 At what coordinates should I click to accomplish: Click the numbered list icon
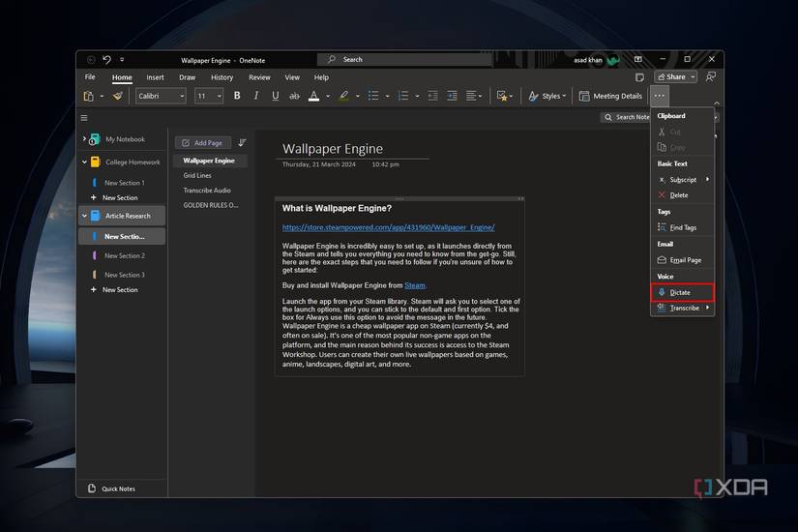[403, 96]
